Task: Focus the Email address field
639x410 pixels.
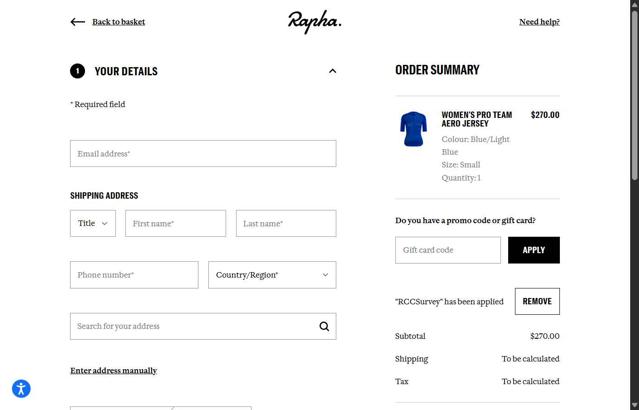Action: coord(203,154)
